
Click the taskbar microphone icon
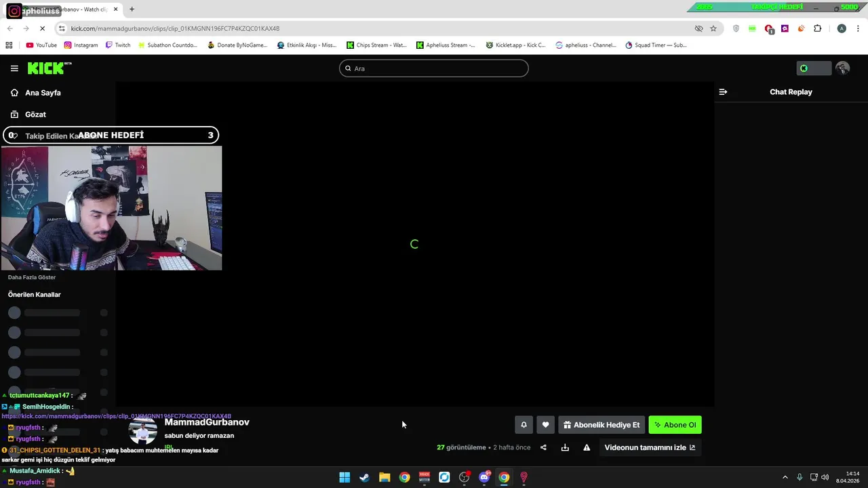800,477
